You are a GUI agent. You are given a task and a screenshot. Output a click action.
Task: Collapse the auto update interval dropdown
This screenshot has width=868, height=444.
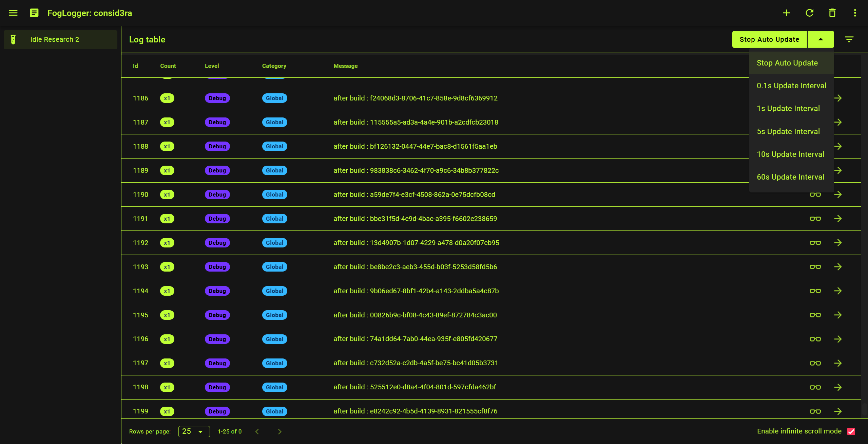(821, 39)
